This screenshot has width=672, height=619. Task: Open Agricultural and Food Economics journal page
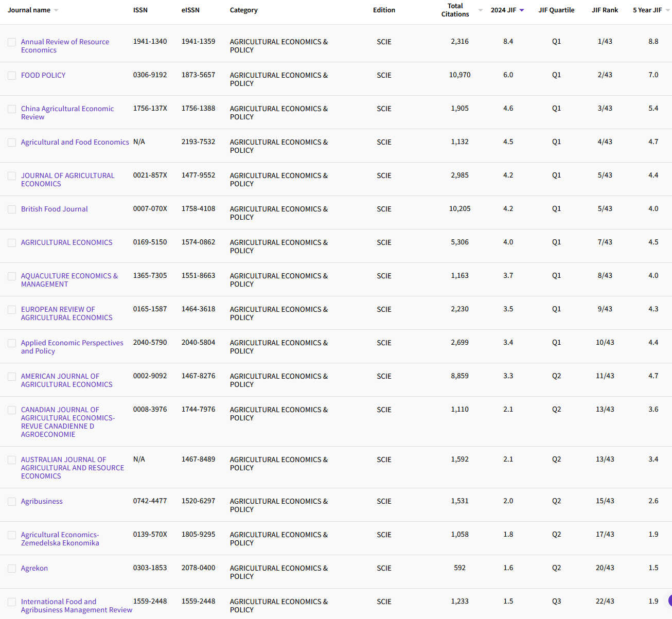pos(75,142)
